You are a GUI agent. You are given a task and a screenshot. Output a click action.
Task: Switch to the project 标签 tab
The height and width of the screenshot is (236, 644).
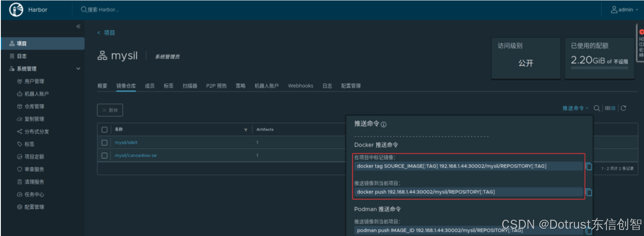tap(168, 86)
